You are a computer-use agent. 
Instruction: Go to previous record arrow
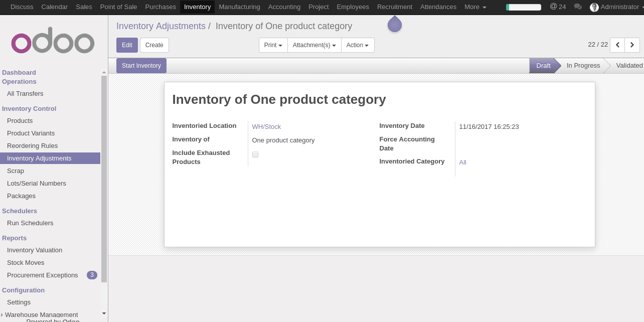(x=617, y=45)
